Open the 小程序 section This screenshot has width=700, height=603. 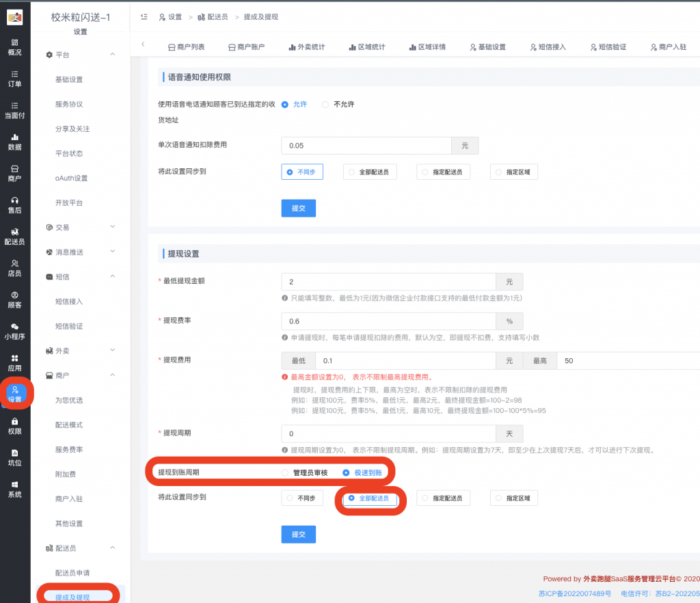pyautogui.click(x=15, y=332)
